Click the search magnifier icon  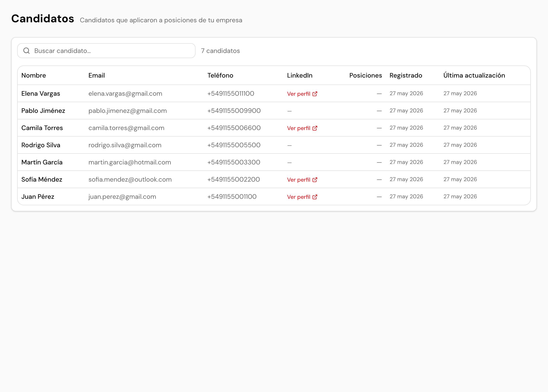click(x=26, y=51)
